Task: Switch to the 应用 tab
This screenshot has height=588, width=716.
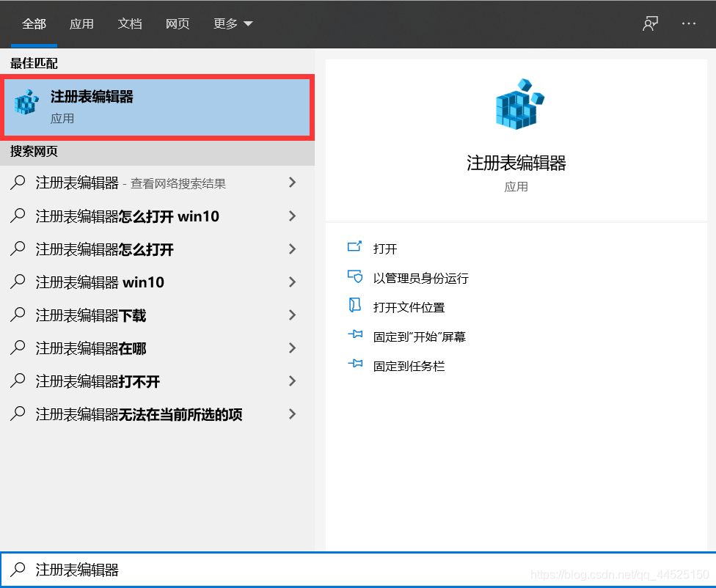Action: (81, 23)
